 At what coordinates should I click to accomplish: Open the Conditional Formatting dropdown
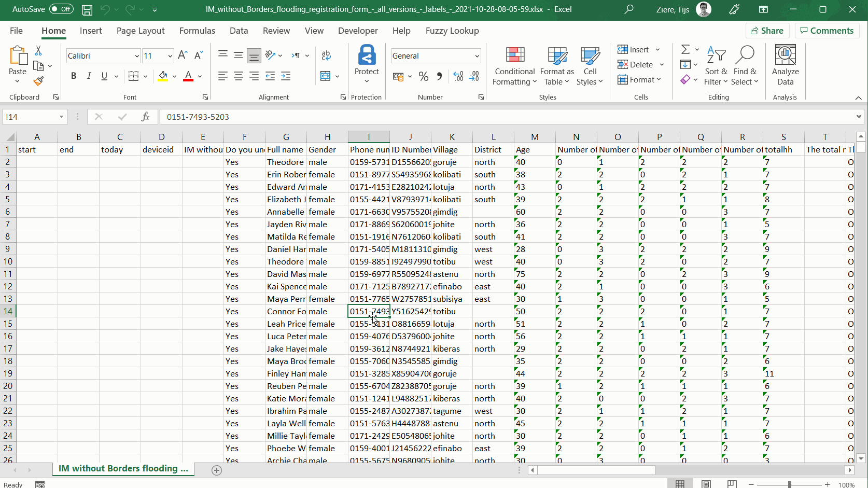(x=514, y=66)
